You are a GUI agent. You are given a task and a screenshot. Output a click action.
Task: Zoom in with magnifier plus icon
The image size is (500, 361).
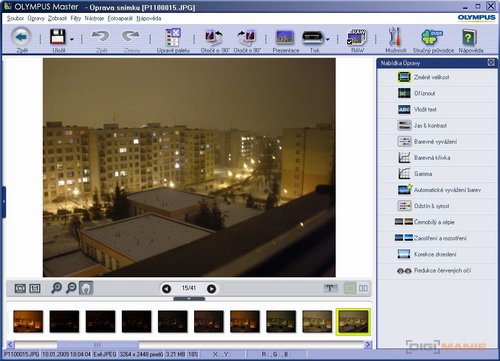click(56, 288)
